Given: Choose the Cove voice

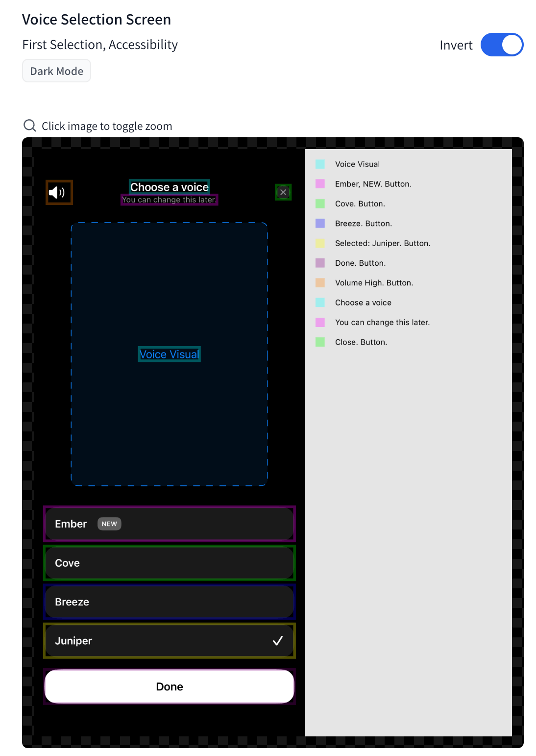Looking at the screenshot, I should point(169,563).
